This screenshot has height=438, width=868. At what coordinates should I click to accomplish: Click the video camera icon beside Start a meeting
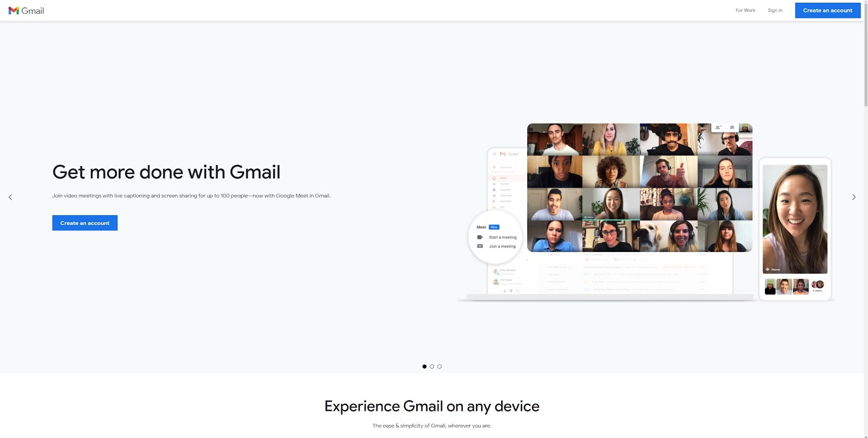pyautogui.click(x=480, y=237)
